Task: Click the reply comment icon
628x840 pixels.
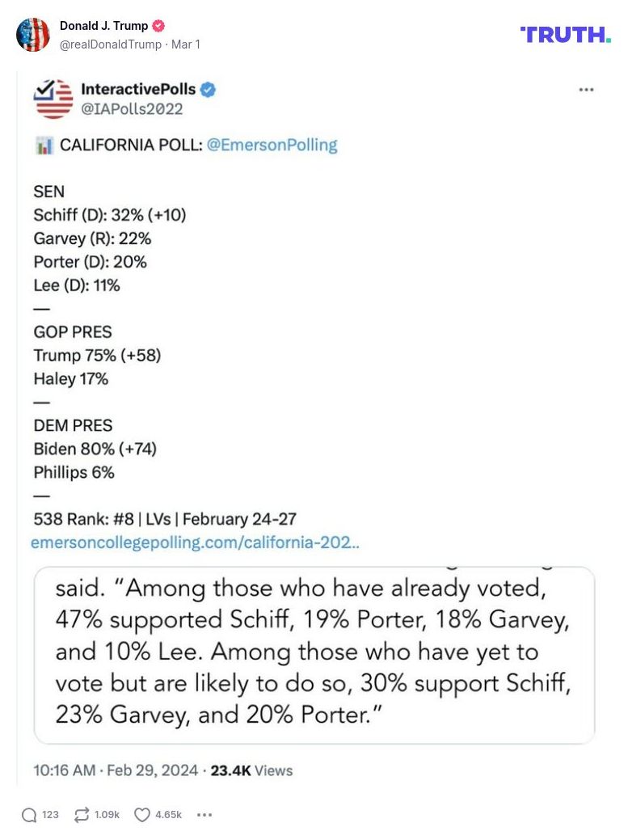Action: pos(29,815)
